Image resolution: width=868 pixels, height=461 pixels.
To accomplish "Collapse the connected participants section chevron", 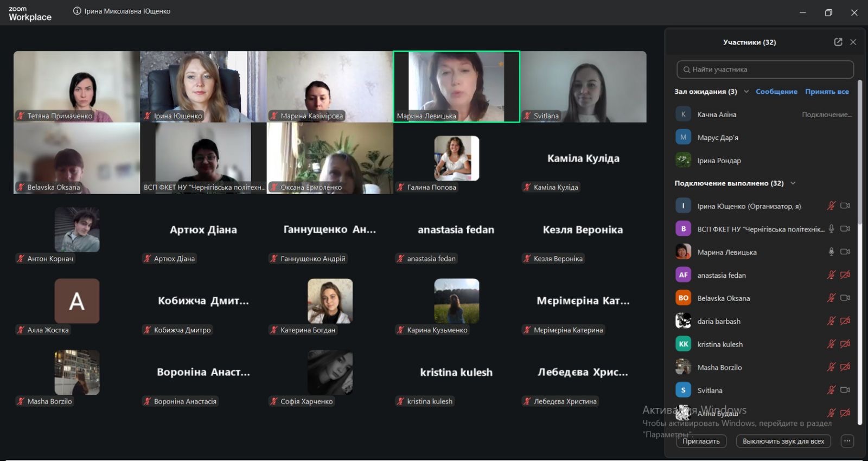I will (x=793, y=183).
